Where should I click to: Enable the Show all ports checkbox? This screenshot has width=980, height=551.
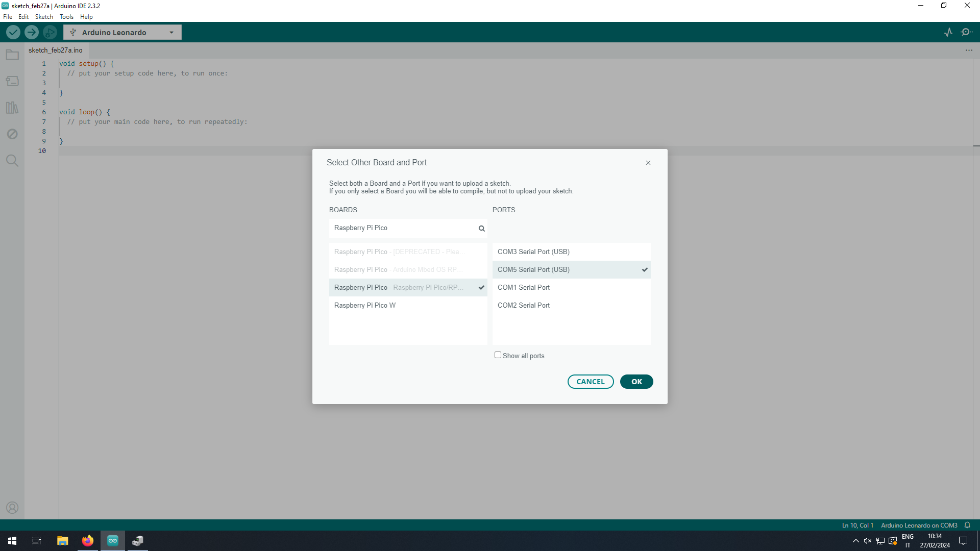[x=498, y=355]
